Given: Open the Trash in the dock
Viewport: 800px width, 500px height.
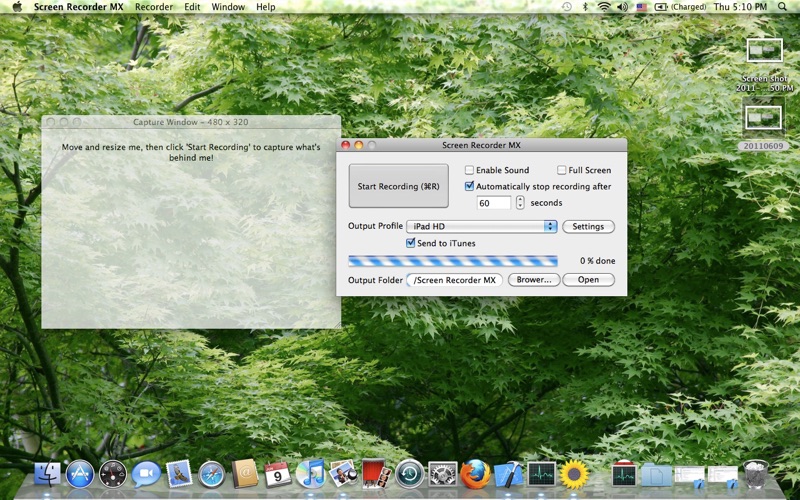Looking at the screenshot, I should click(756, 474).
